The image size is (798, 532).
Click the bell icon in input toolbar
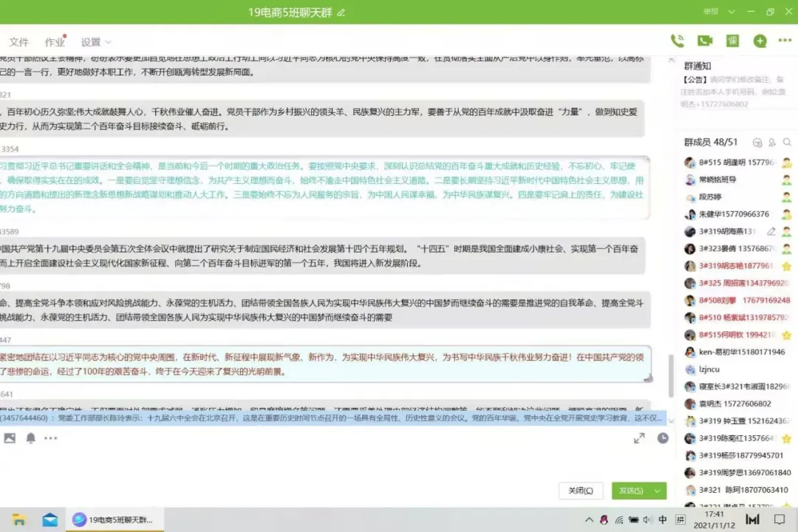click(x=30, y=438)
